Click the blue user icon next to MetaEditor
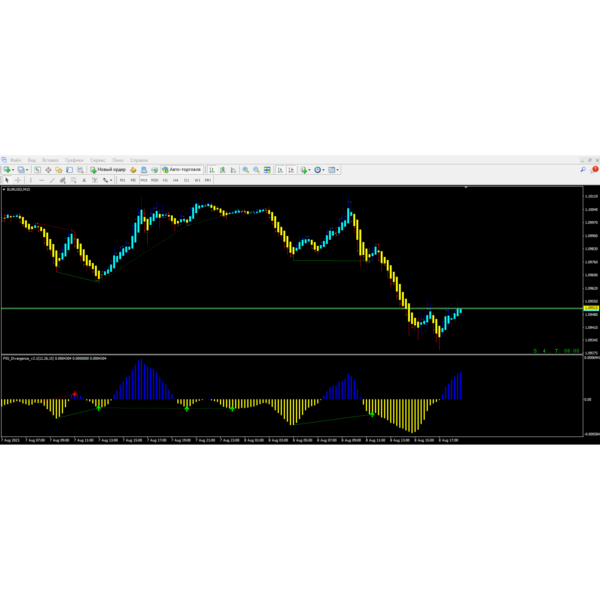Viewport: 600px width, 600px height. coord(144,170)
